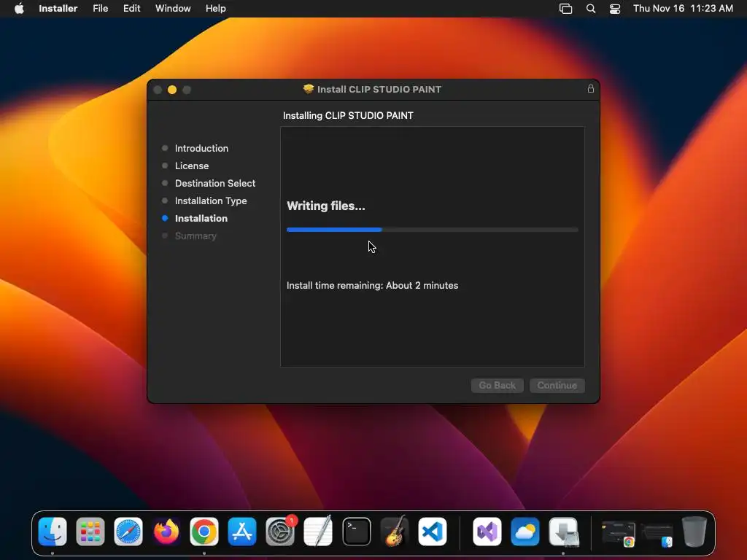Select the Summary step in sidebar

pos(196,236)
